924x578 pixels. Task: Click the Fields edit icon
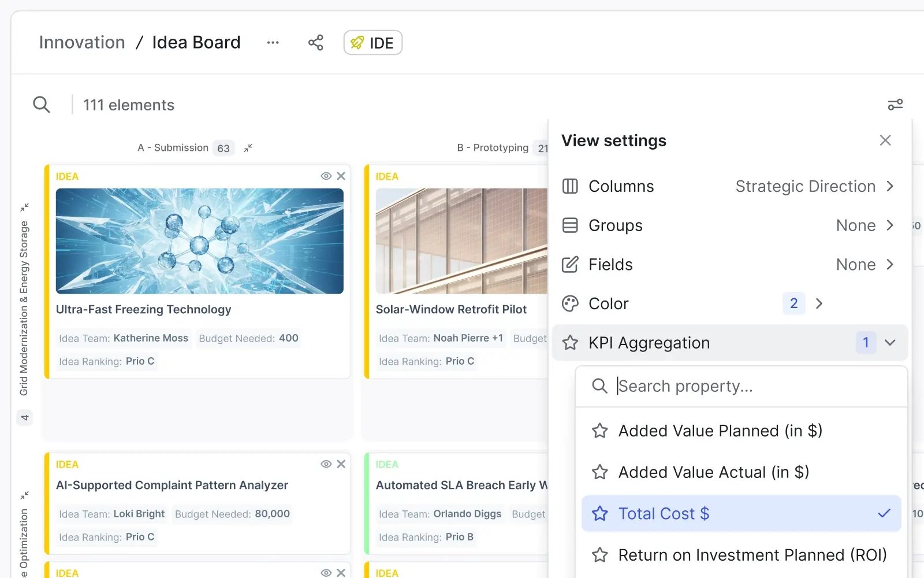[x=570, y=265]
